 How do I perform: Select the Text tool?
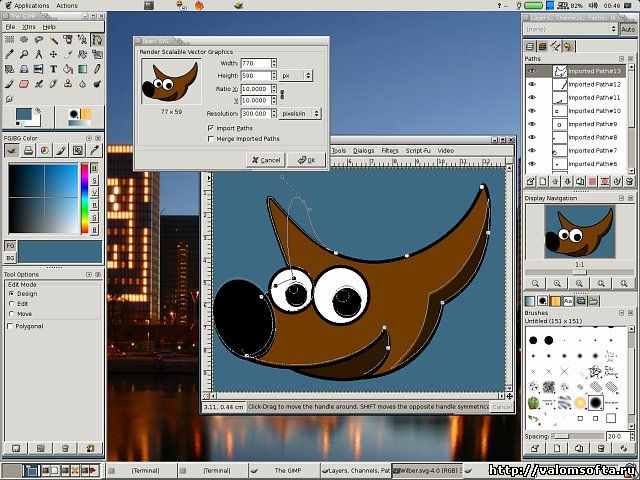(53, 69)
